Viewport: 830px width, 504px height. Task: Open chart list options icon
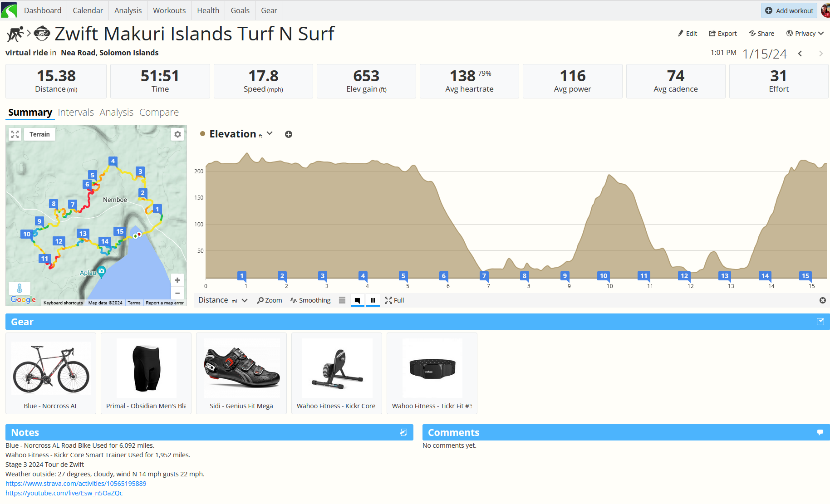click(x=342, y=300)
